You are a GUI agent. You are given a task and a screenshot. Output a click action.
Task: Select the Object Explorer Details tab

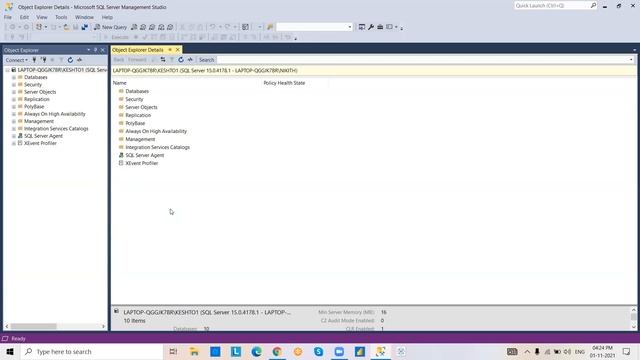pos(138,50)
